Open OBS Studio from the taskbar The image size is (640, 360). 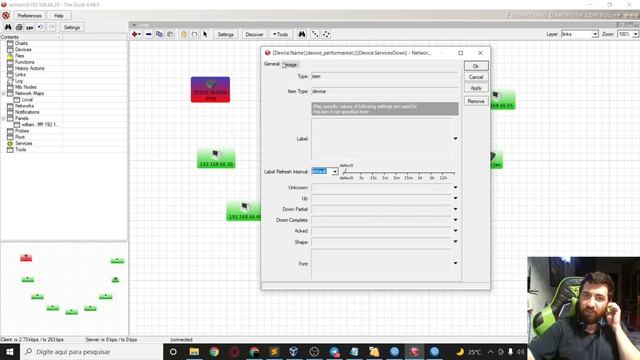[x=313, y=351]
